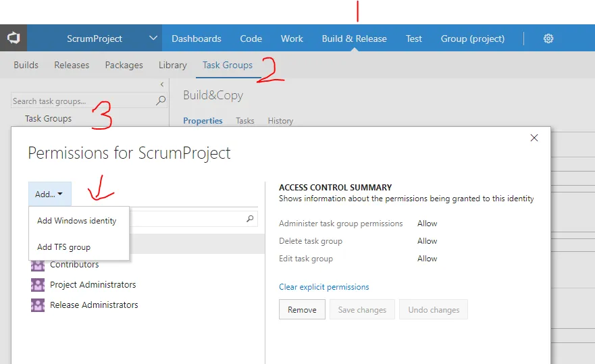Screen dimensions: 595x364
Task: Switch to the Packages tab
Action: click(x=124, y=65)
